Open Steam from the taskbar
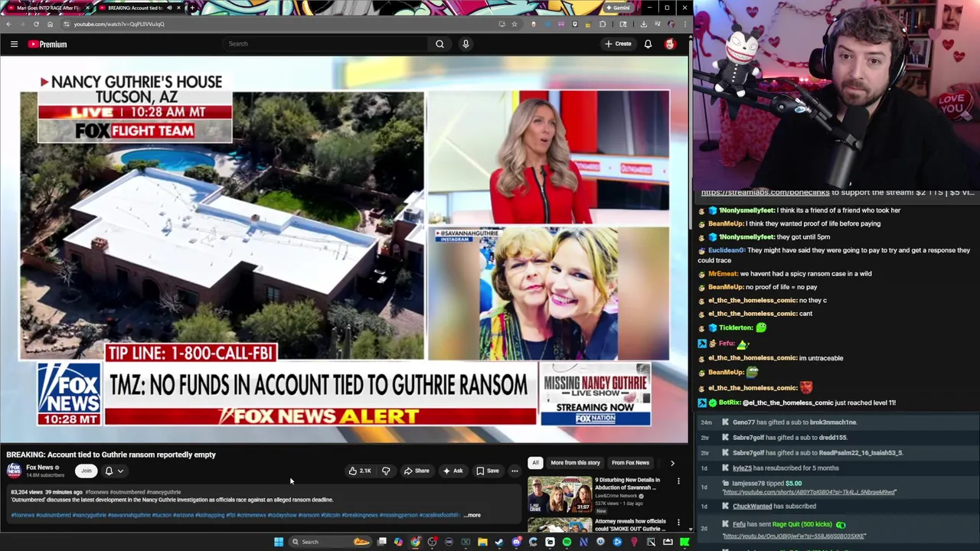The image size is (980, 551). (x=499, y=542)
